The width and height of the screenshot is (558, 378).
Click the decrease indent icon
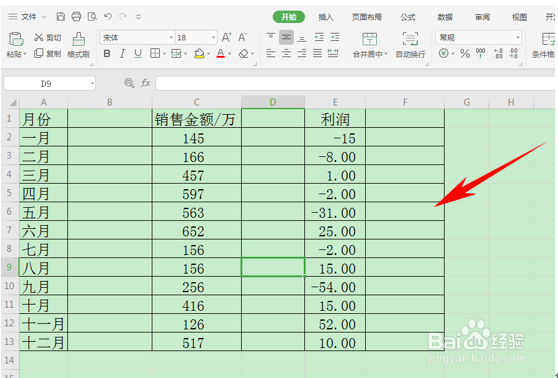pyautogui.click(x=319, y=37)
